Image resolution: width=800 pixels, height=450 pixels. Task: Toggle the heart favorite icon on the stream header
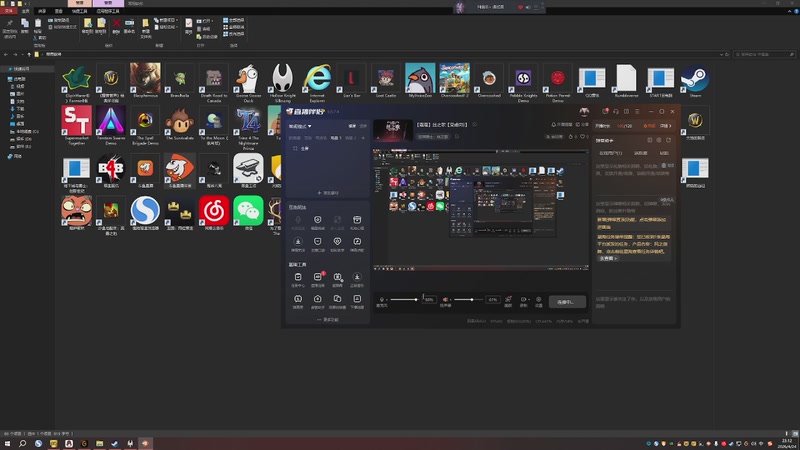coord(582,137)
